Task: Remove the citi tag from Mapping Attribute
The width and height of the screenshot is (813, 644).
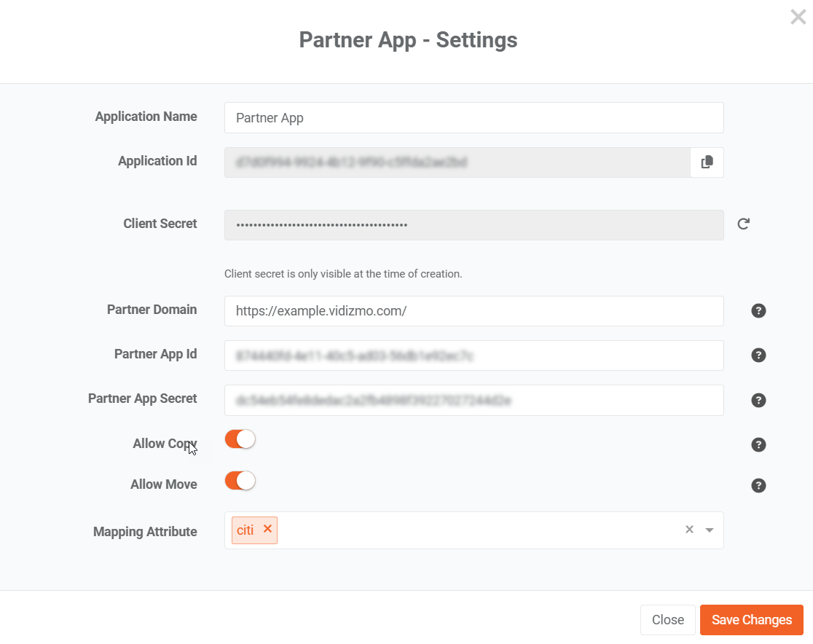Action: point(267,530)
